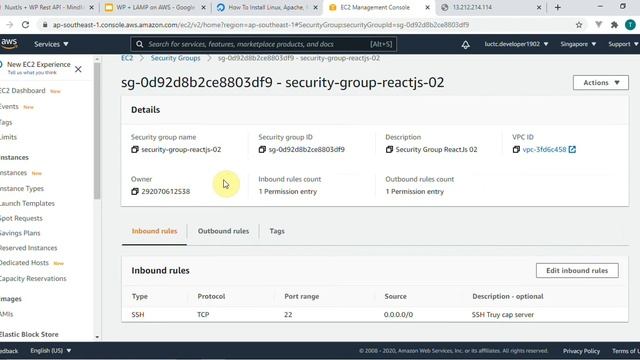The width and height of the screenshot is (640, 360).
Task: Click 'Tell us what you think' link
Action: [32, 73]
